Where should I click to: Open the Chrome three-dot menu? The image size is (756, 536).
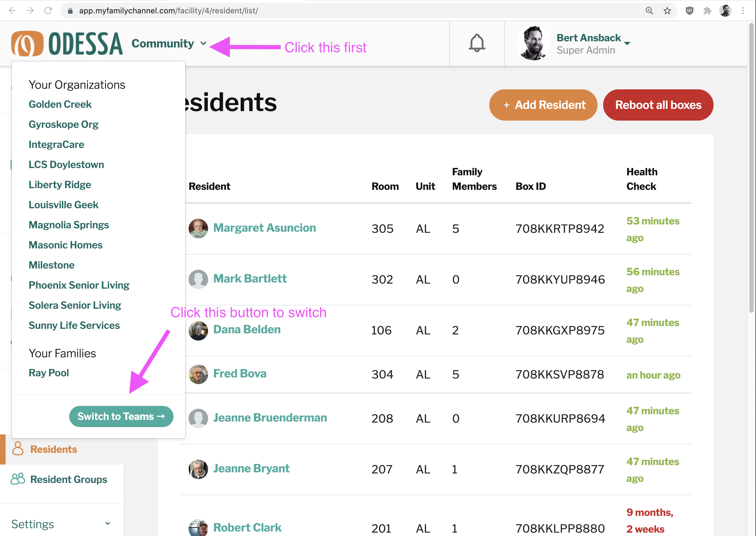click(x=743, y=11)
